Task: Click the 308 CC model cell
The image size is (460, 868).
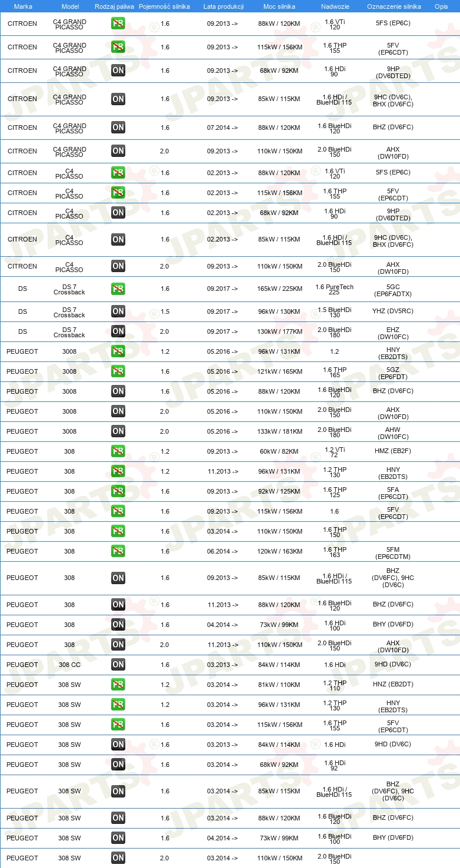Action: [69, 665]
